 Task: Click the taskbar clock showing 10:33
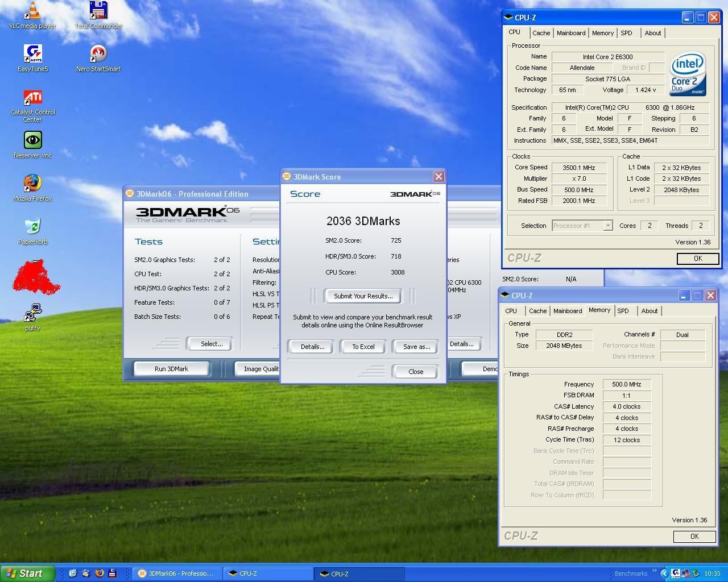pyautogui.click(x=712, y=573)
